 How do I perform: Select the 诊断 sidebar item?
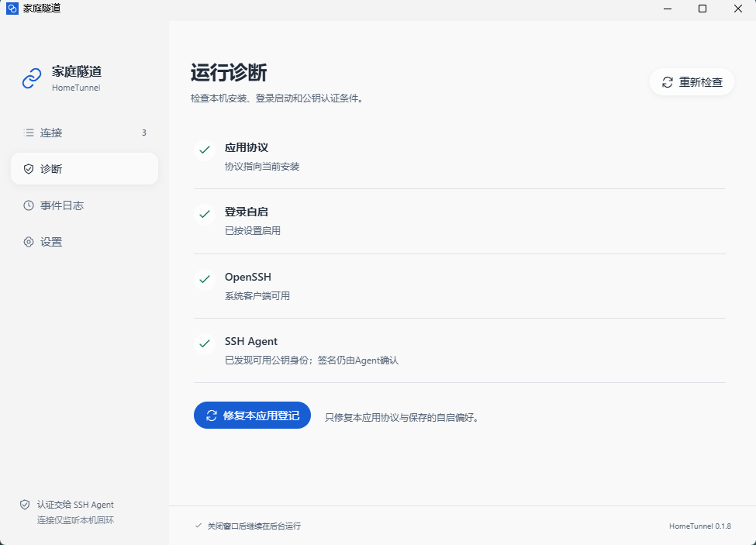[x=85, y=169]
